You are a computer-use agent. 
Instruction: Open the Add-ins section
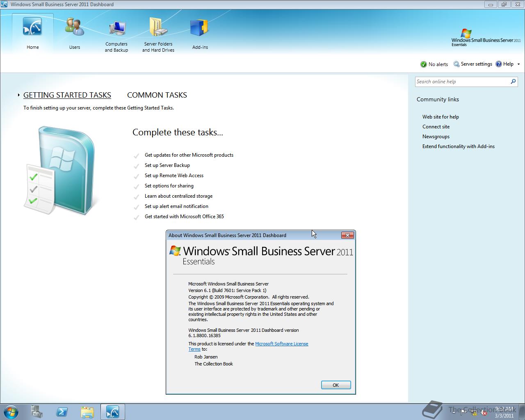point(200,34)
